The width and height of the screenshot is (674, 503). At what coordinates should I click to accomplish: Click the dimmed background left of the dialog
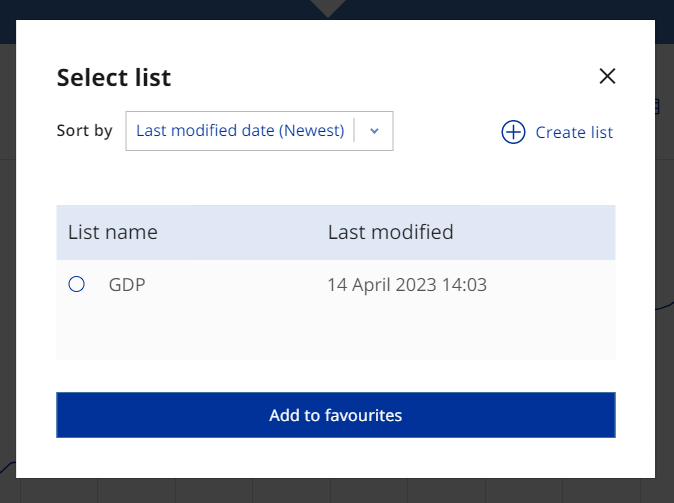point(8,250)
